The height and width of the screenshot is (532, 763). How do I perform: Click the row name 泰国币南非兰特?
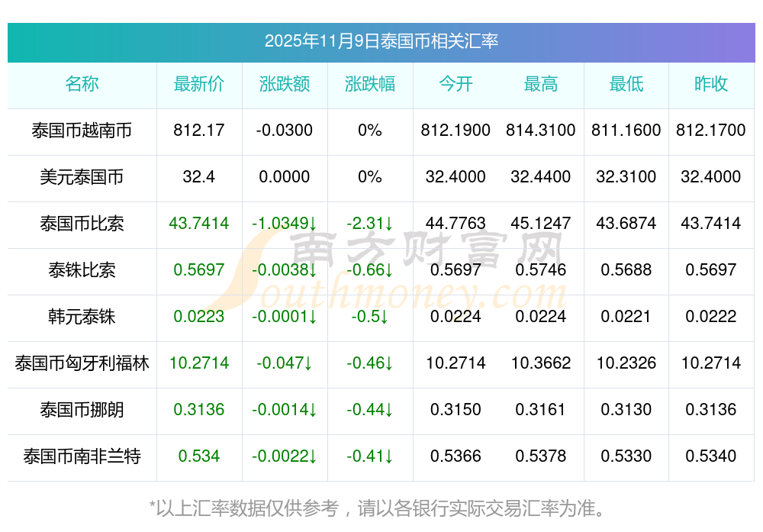[82, 456]
